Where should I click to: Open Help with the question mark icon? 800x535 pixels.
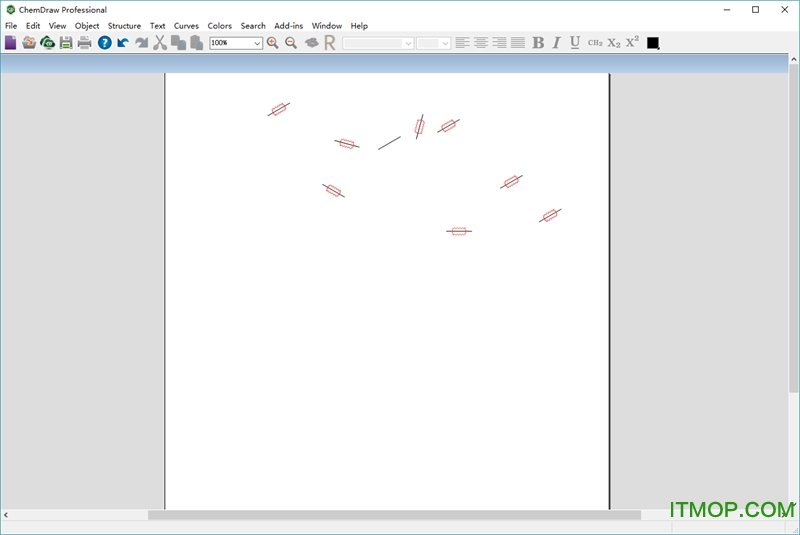(x=105, y=43)
